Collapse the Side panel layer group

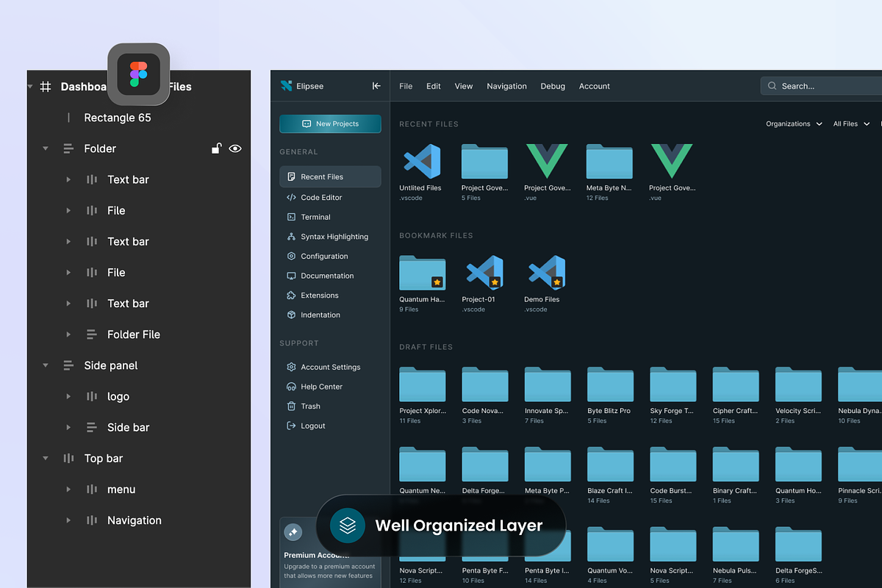click(46, 365)
